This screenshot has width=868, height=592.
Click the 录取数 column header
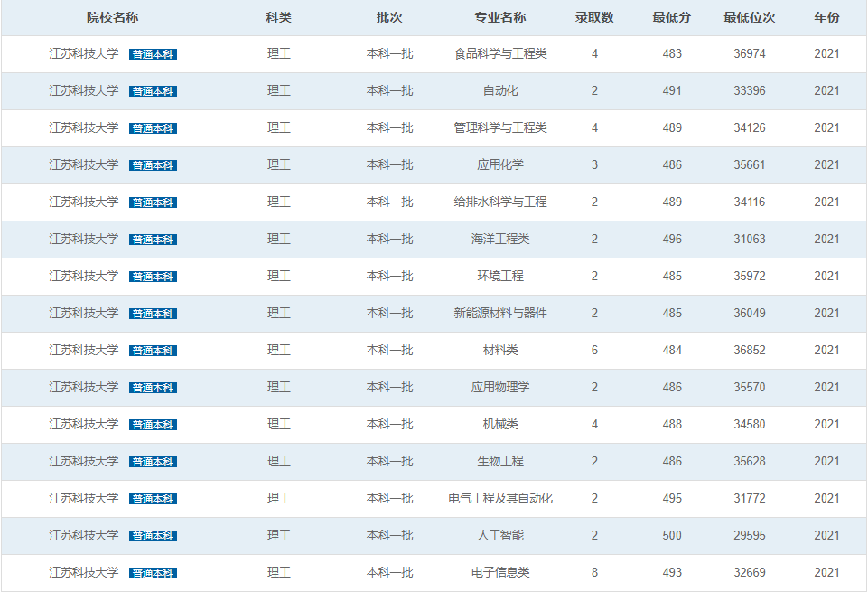pos(594,18)
